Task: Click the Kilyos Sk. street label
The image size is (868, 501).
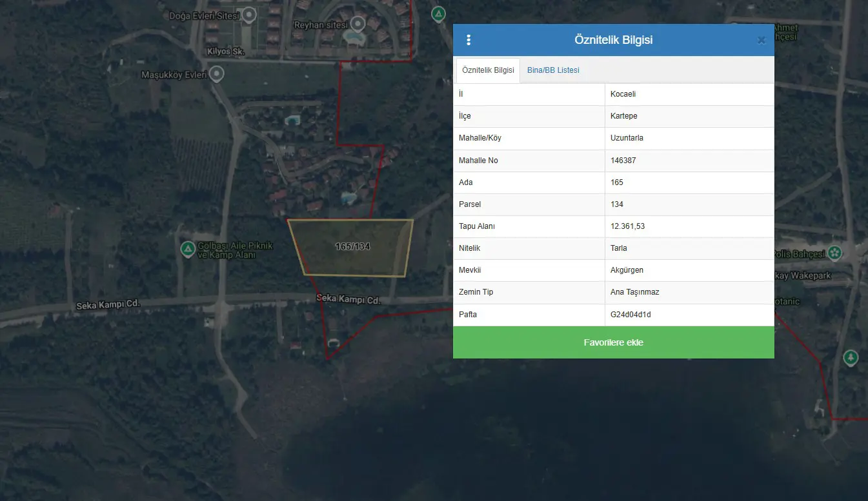Action: 227,52
